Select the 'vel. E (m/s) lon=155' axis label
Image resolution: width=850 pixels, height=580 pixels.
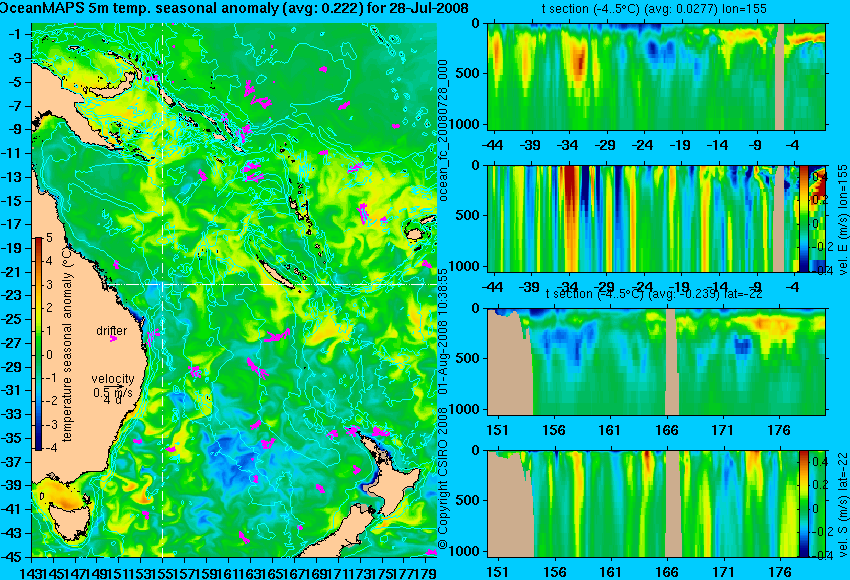[842, 220]
